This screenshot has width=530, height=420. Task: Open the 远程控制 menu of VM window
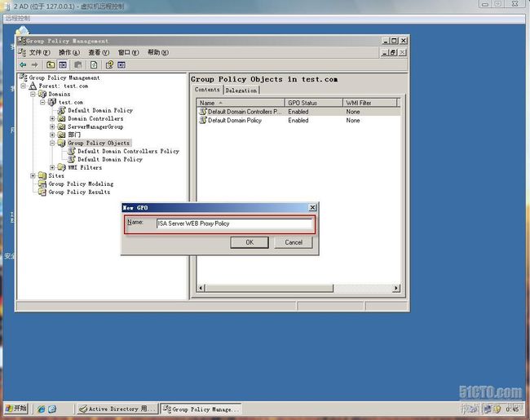(18, 18)
